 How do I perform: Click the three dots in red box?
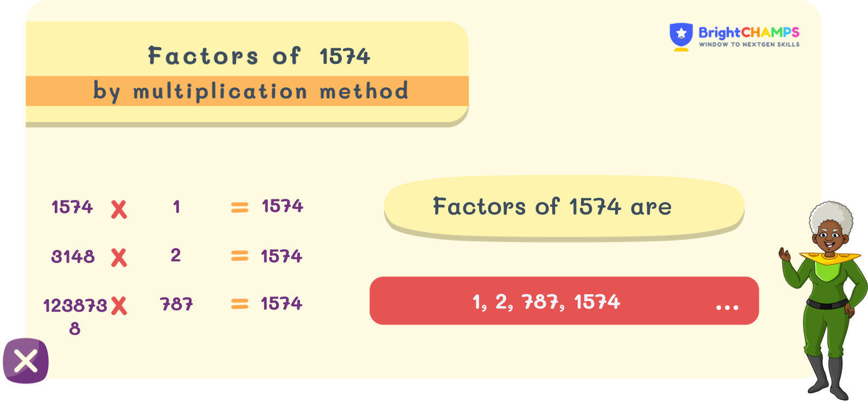pyautogui.click(x=727, y=307)
